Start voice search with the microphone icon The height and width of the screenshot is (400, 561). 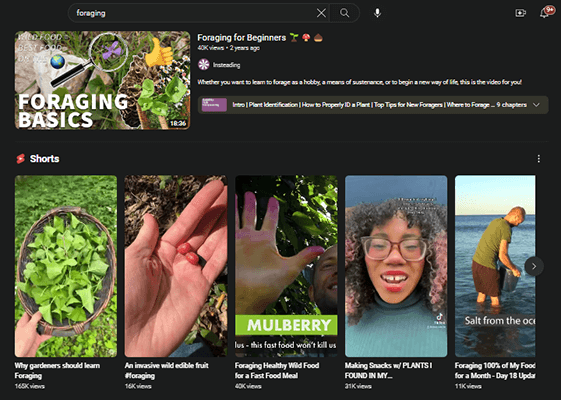377,13
